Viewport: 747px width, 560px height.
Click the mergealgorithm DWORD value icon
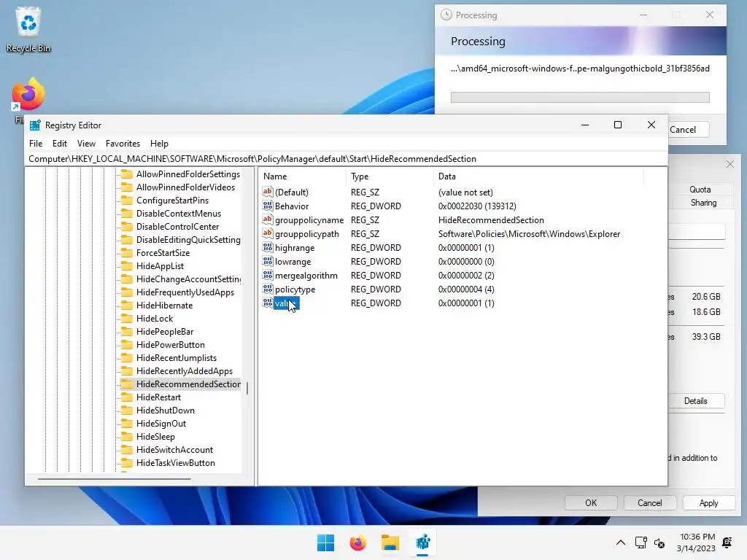point(267,275)
